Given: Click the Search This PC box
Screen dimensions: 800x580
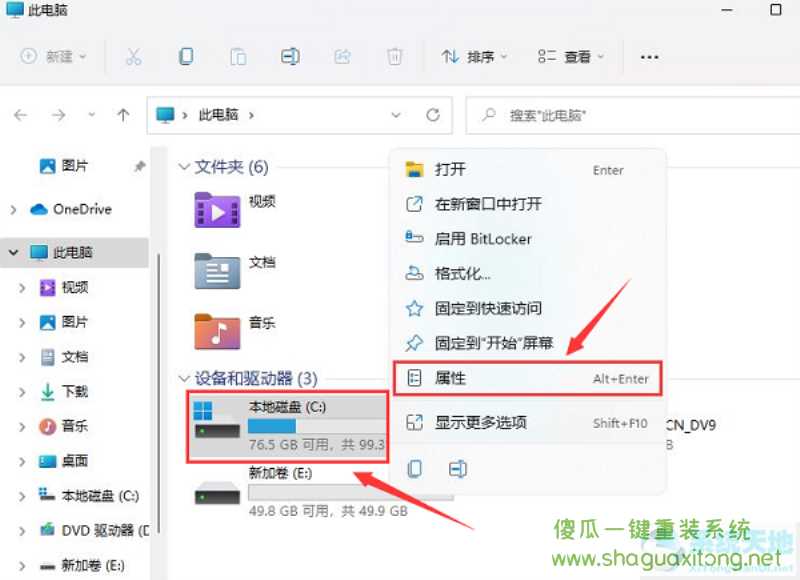Looking at the screenshot, I should [x=633, y=115].
